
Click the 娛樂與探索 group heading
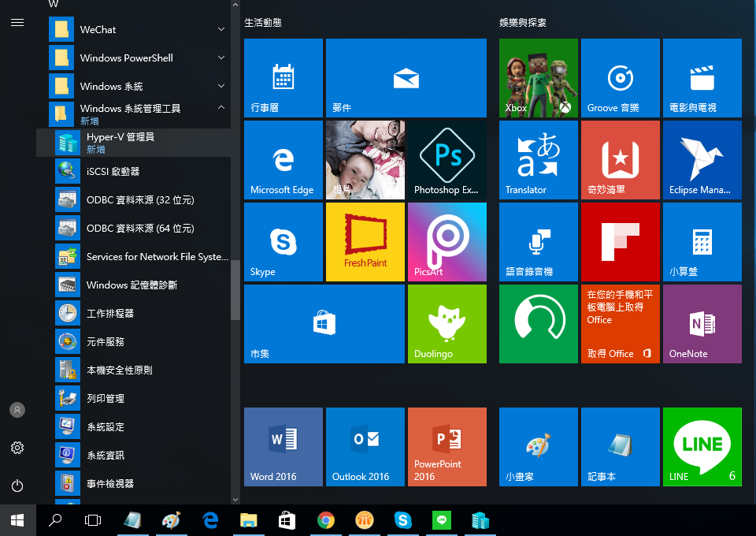(523, 23)
